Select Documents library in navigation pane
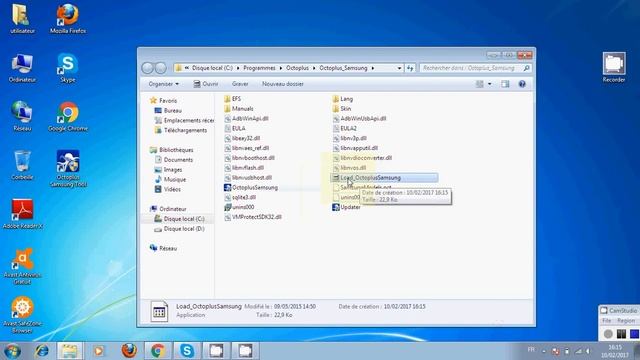This screenshot has width=640, height=360. click(173, 160)
